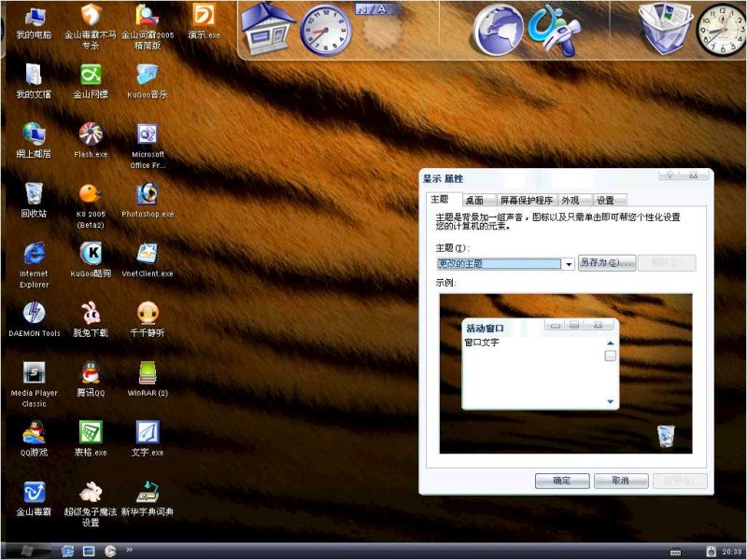Open Internet Explorer desktop icon
The height and width of the screenshot is (560, 747).
(x=35, y=254)
